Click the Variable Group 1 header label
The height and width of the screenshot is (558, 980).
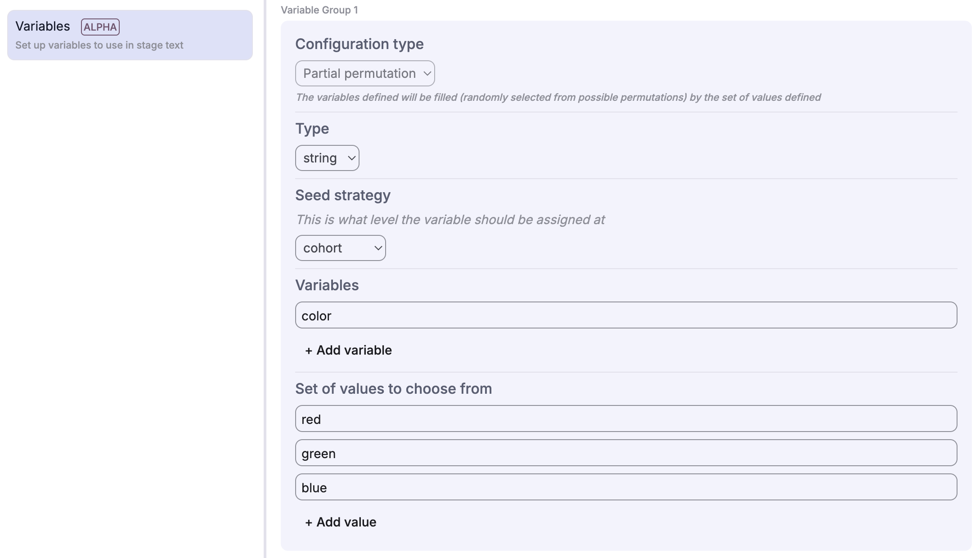point(319,9)
